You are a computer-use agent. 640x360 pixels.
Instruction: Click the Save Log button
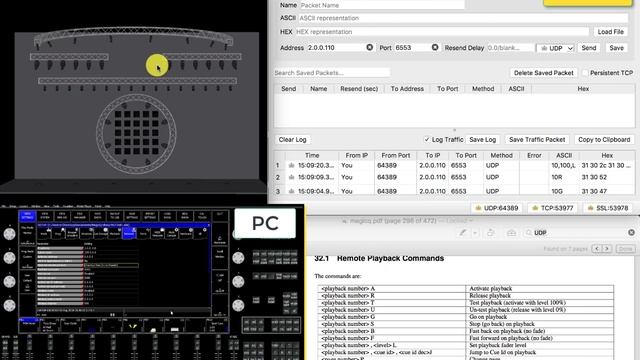point(482,140)
